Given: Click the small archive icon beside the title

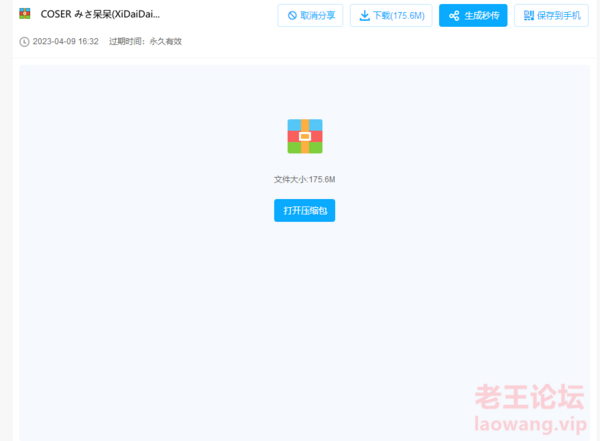Looking at the screenshot, I should pos(25,14).
